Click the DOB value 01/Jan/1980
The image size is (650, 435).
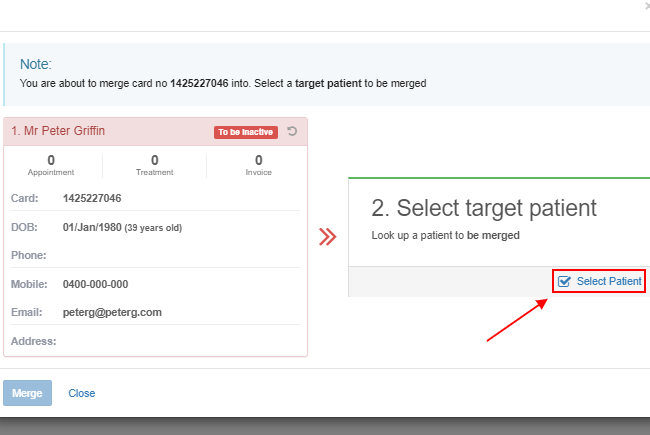92,227
